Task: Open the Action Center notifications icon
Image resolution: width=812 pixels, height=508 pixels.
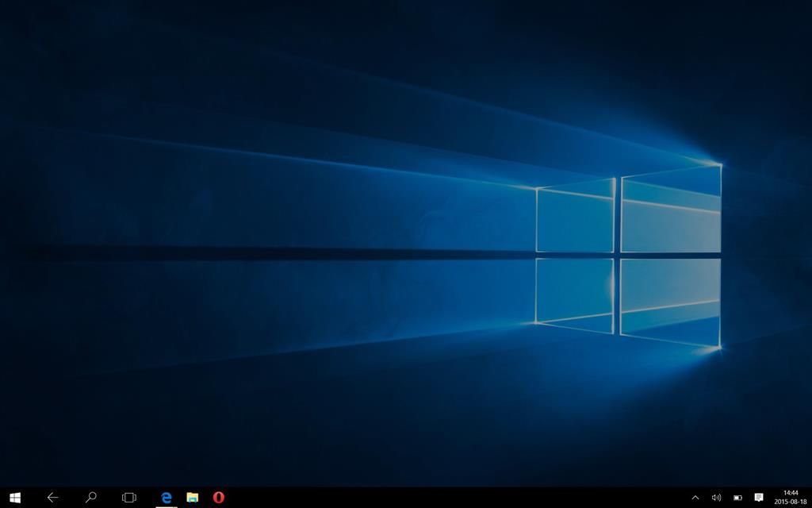Action: (759, 498)
